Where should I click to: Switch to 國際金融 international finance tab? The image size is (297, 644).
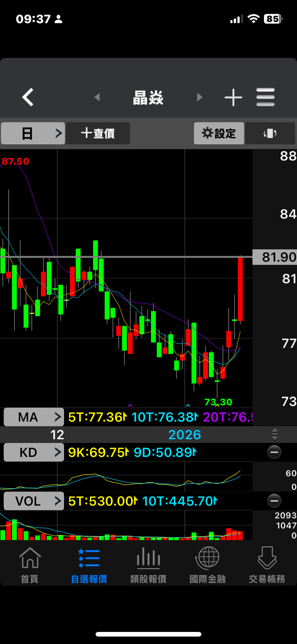(x=208, y=566)
